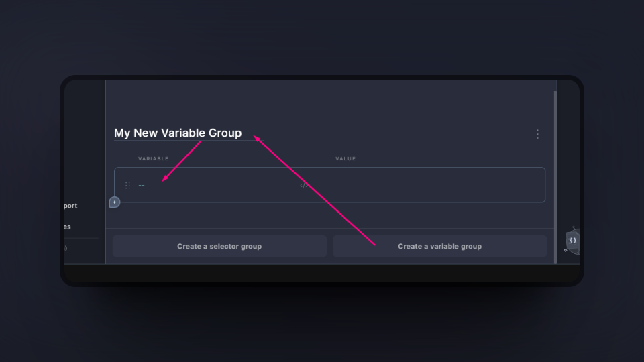The image size is (644, 362).
Task: Edit the My New Variable Group name field
Action: point(178,133)
